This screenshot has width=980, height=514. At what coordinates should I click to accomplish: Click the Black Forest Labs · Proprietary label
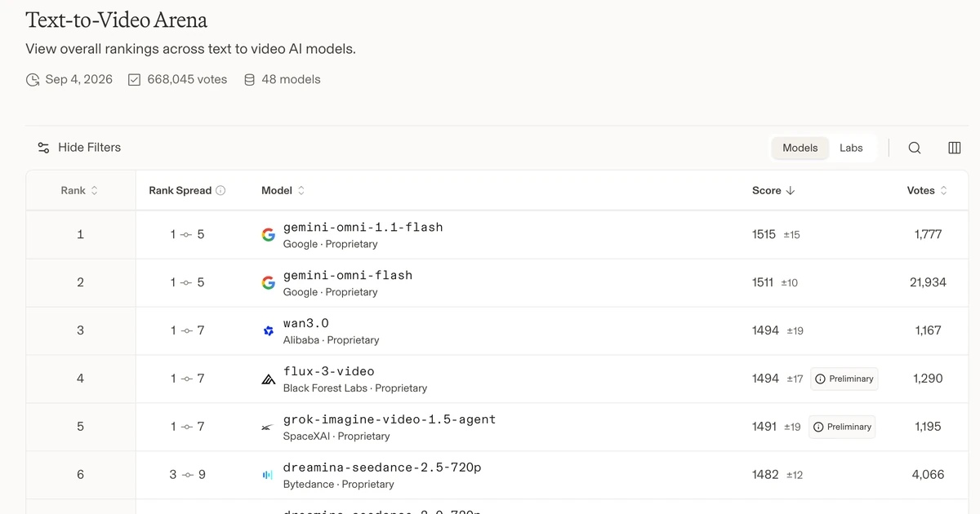355,388
